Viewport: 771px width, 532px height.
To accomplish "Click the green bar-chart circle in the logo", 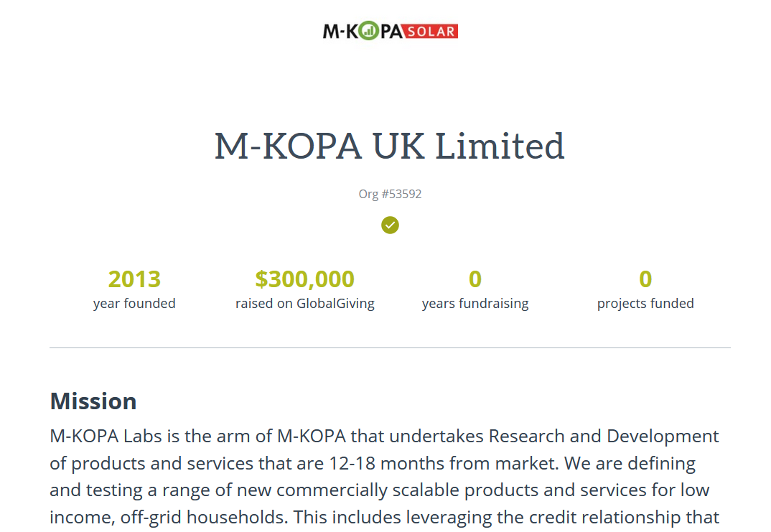I will (x=368, y=31).
